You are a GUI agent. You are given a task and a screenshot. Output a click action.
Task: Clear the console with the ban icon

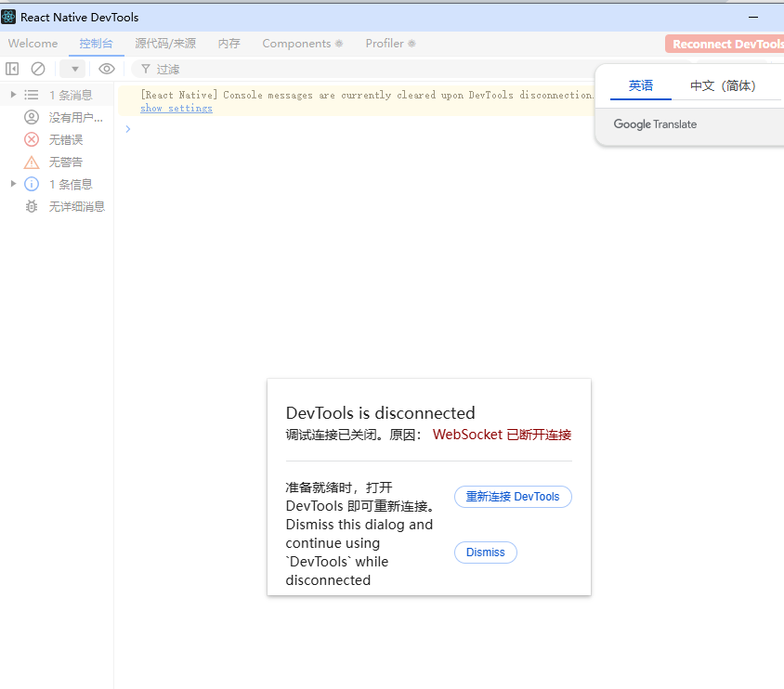(38, 69)
